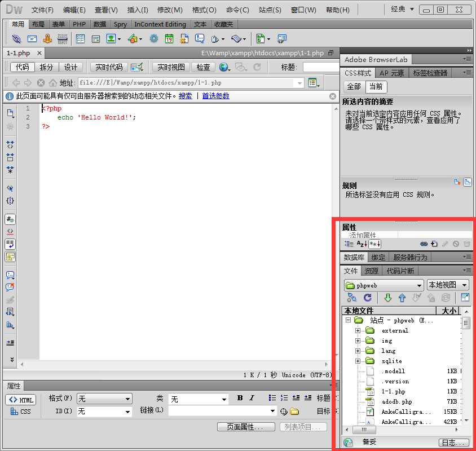476x451 pixels.
Task: Open the 格式(F) format dropdown
Action: [104, 399]
